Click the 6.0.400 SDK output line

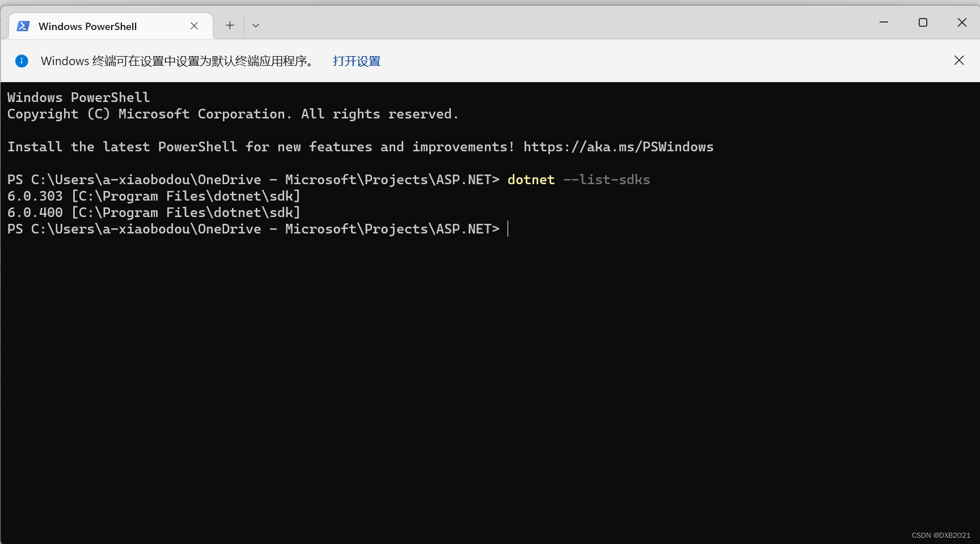pos(154,212)
